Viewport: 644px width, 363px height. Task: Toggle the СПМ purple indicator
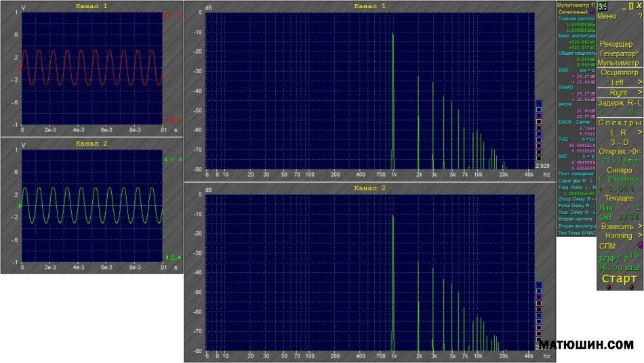point(640,245)
